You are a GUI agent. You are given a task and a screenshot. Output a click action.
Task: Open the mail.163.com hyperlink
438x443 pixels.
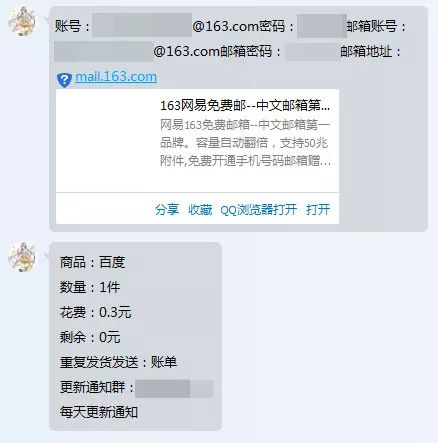tap(116, 77)
